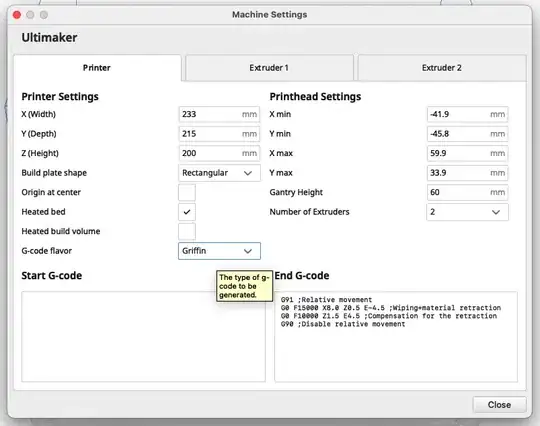Viewport: 540px width, 426px height.
Task: Click the X (Width) input field
Action: point(219,114)
